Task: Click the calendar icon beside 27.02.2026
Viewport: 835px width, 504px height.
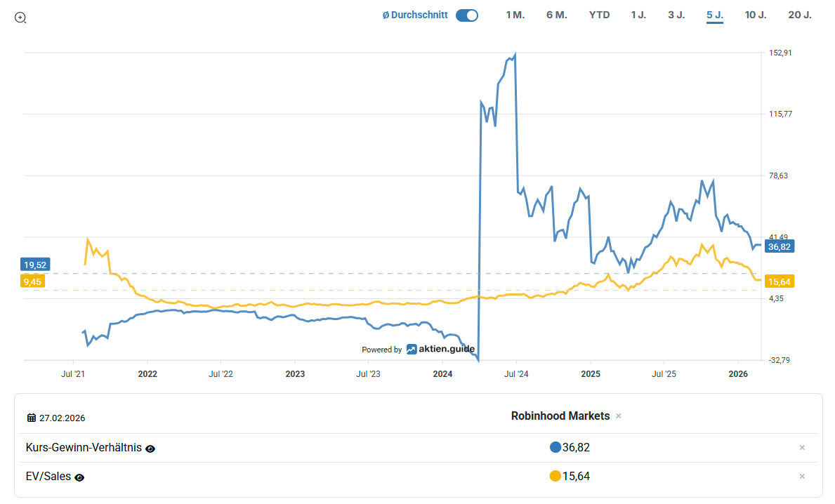Action: pos(32,418)
